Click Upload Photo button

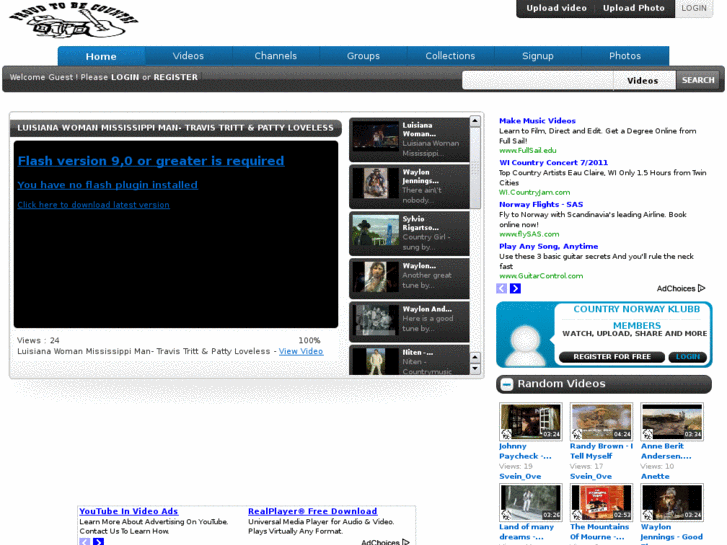[x=633, y=8]
